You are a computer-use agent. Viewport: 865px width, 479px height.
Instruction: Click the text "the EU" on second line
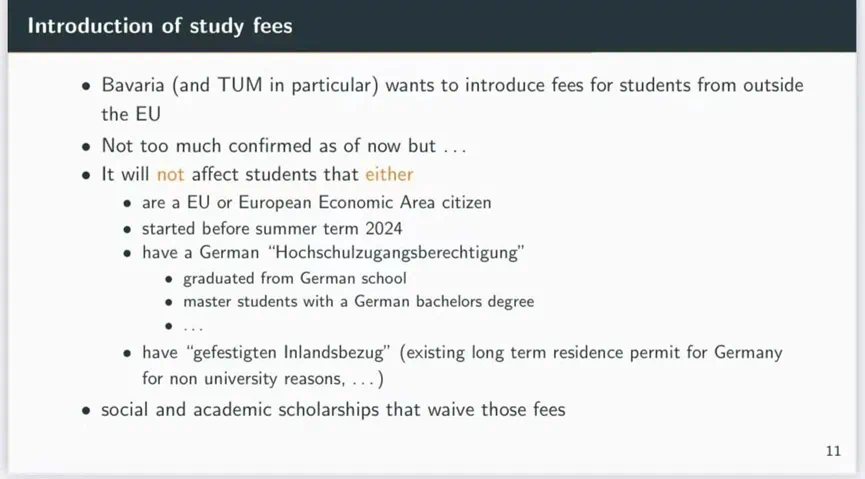pyautogui.click(x=131, y=114)
